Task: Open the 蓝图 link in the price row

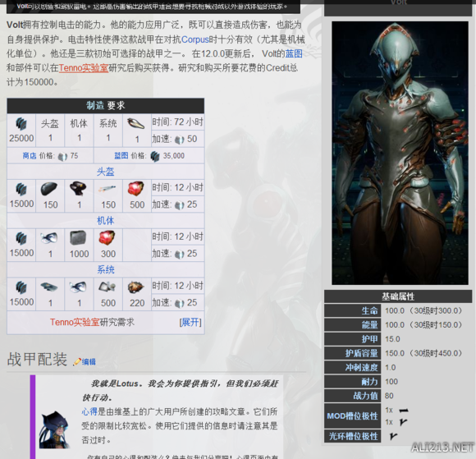Action: [121, 156]
